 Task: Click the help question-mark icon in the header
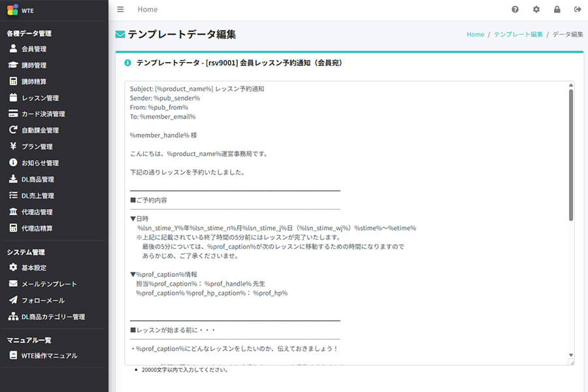tap(515, 9)
